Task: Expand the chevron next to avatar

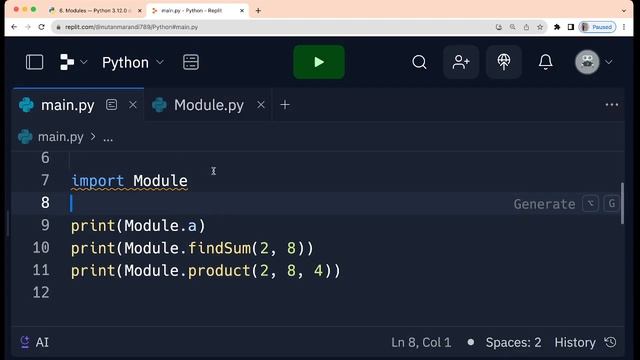Action: pos(609,62)
